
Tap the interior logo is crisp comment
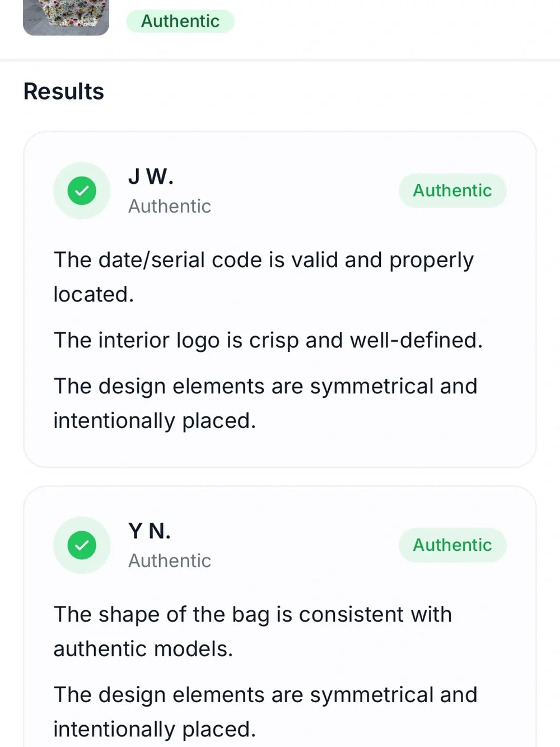click(x=268, y=340)
